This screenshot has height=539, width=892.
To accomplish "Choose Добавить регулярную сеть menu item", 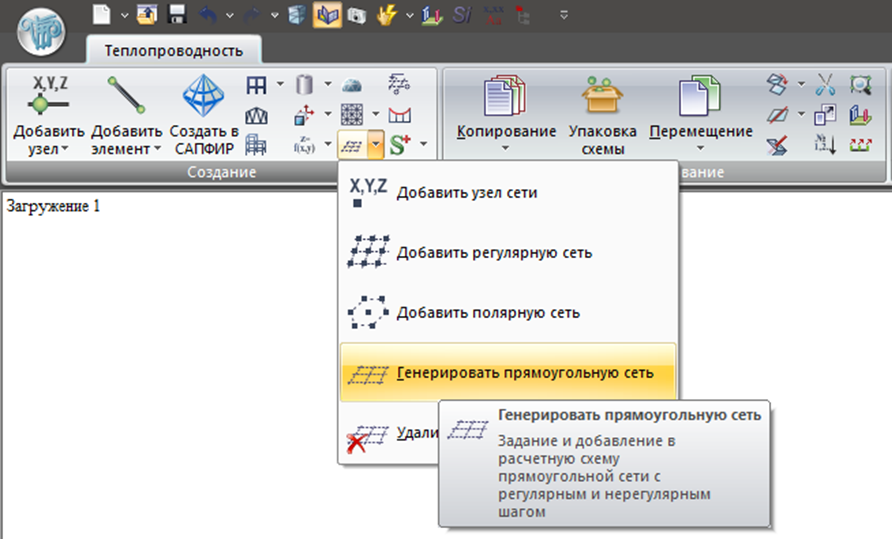I will pyautogui.click(x=508, y=252).
